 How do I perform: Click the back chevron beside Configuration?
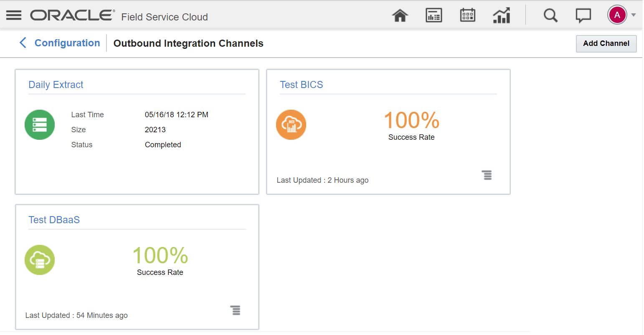[23, 43]
